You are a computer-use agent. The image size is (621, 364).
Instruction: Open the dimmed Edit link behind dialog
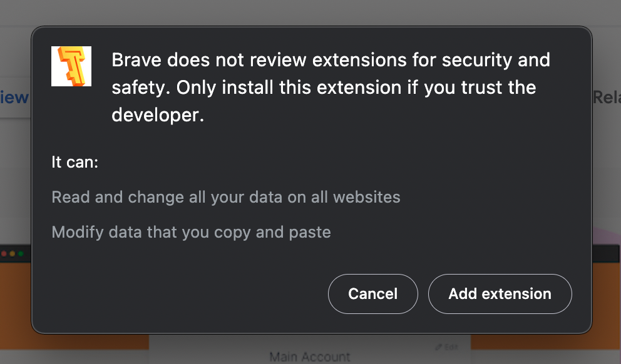(451, 347)
